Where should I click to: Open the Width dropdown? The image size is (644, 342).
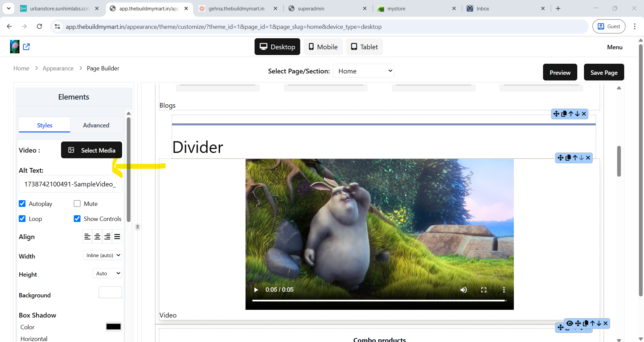(102, 255)
